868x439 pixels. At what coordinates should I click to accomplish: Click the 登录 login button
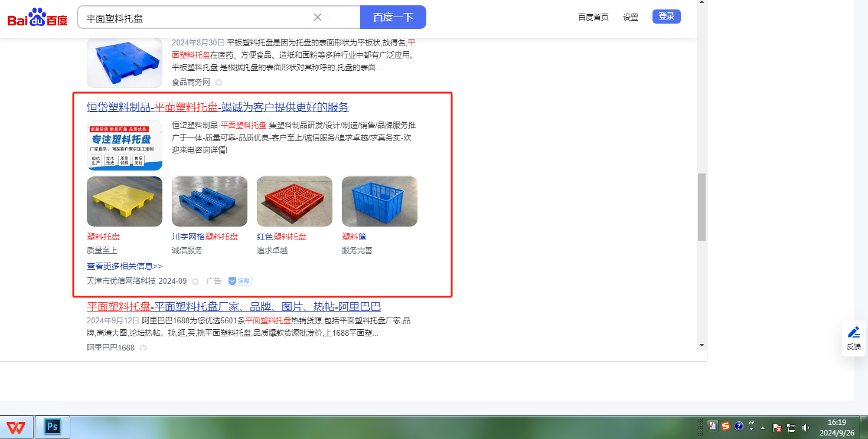coord(667,17)
